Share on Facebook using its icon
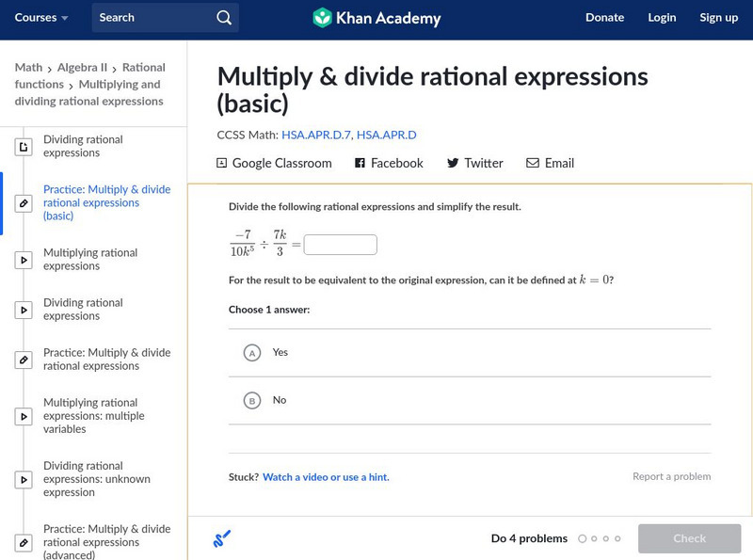This screenshot has height=560, width=753. (359, 163)
